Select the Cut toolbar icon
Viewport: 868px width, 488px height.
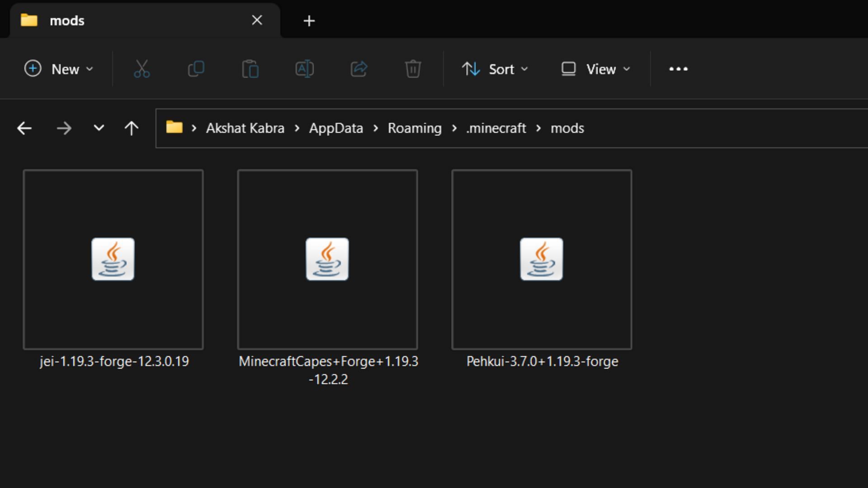coord(142,69)
